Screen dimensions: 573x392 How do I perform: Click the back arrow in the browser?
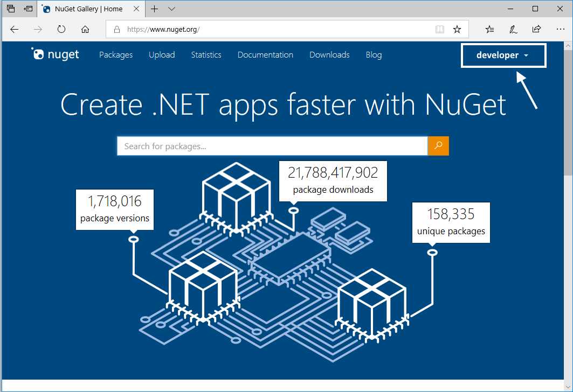pyautogui.click(x=14, y=30)
